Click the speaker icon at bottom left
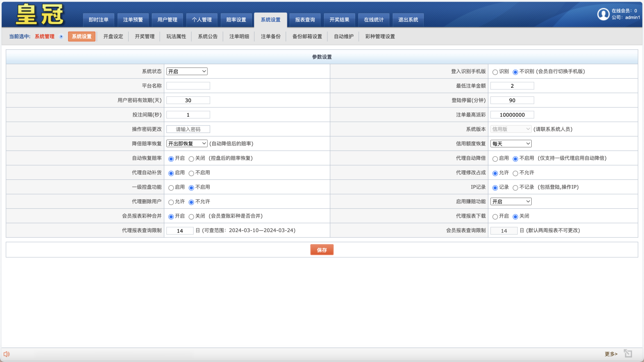 pyautogui.click(x=6, y=354)
